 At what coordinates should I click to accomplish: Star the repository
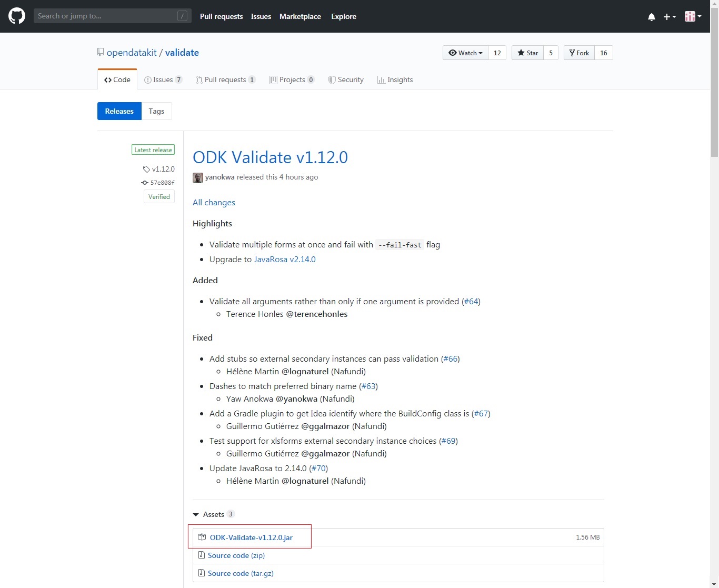[527, 53]
